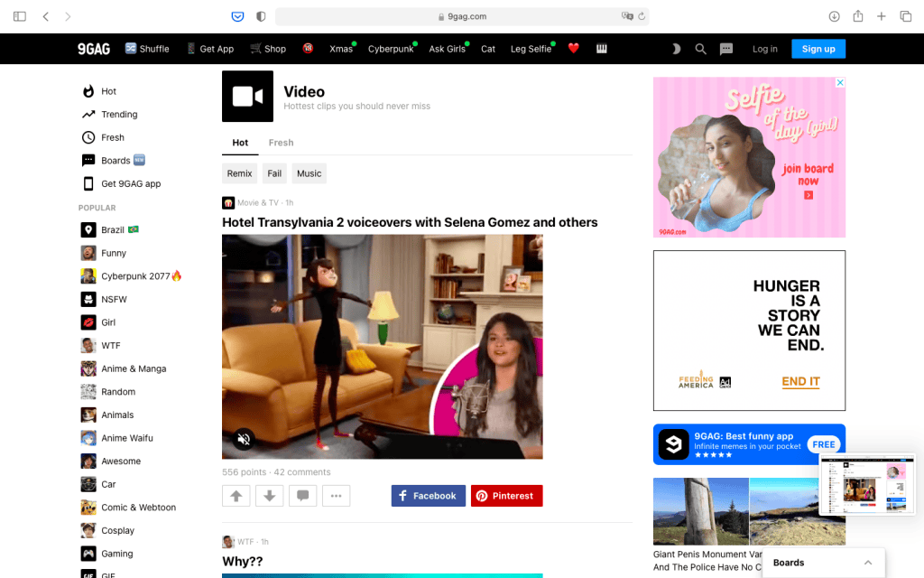The image size is (924, 578).
Task: Open the Cat navbar link
Action: [488, 49]
